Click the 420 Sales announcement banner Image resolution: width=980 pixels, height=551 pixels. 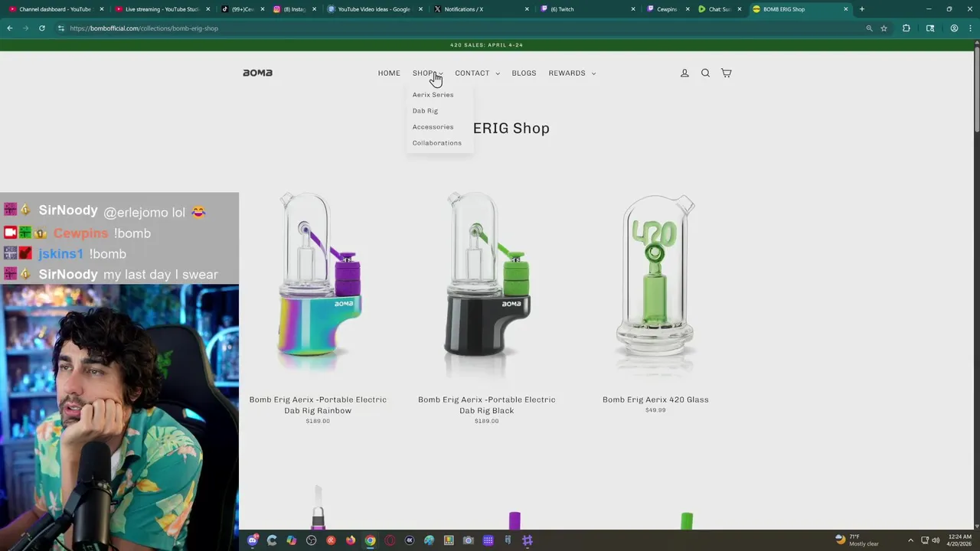tap(486, 45)
